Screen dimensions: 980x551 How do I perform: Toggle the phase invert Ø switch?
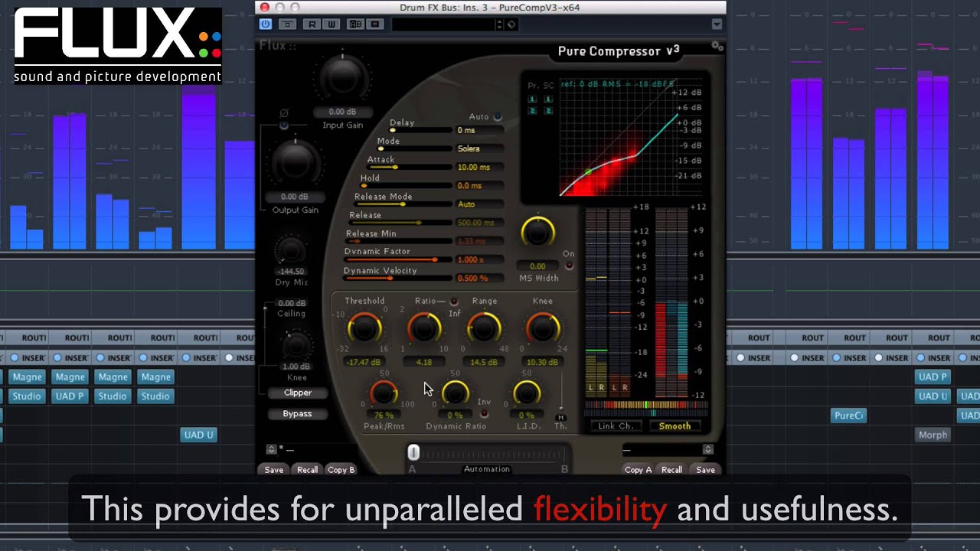pos(284,125)
